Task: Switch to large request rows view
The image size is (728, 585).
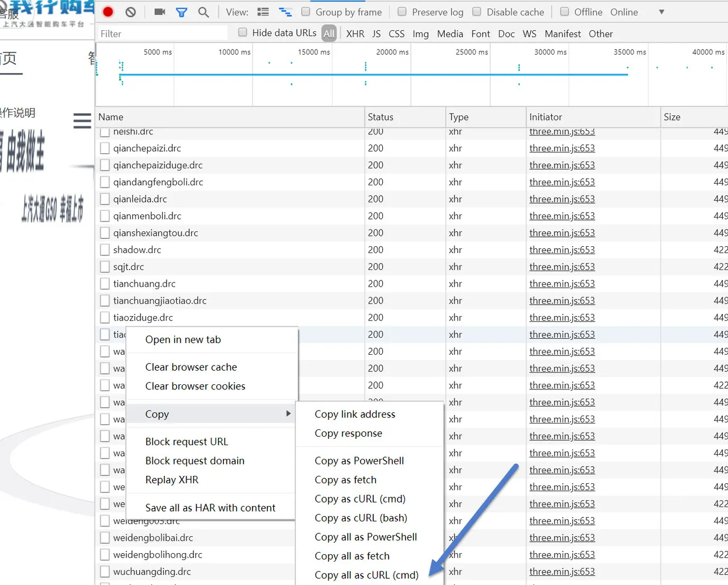Action: pyautogui.click(x=263, y=12)
